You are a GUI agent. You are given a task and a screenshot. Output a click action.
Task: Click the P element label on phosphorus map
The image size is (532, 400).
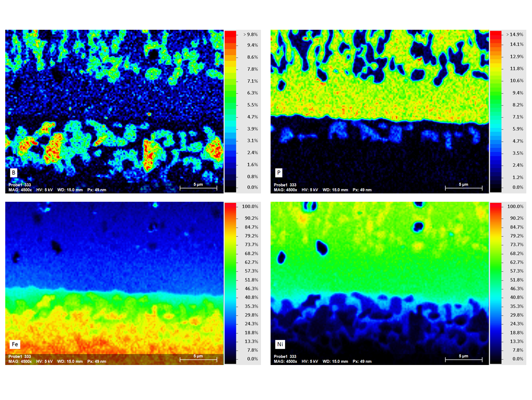tap(279, 173)
